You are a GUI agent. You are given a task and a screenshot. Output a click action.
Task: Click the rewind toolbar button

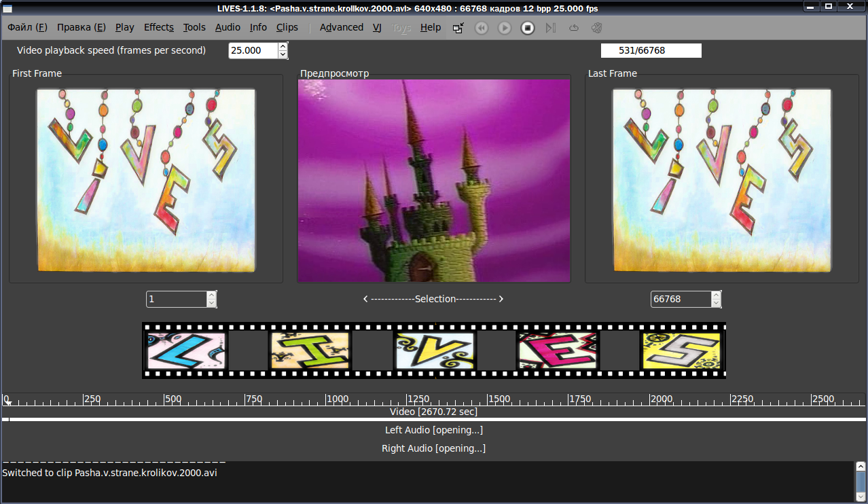(x=482, y=28)
